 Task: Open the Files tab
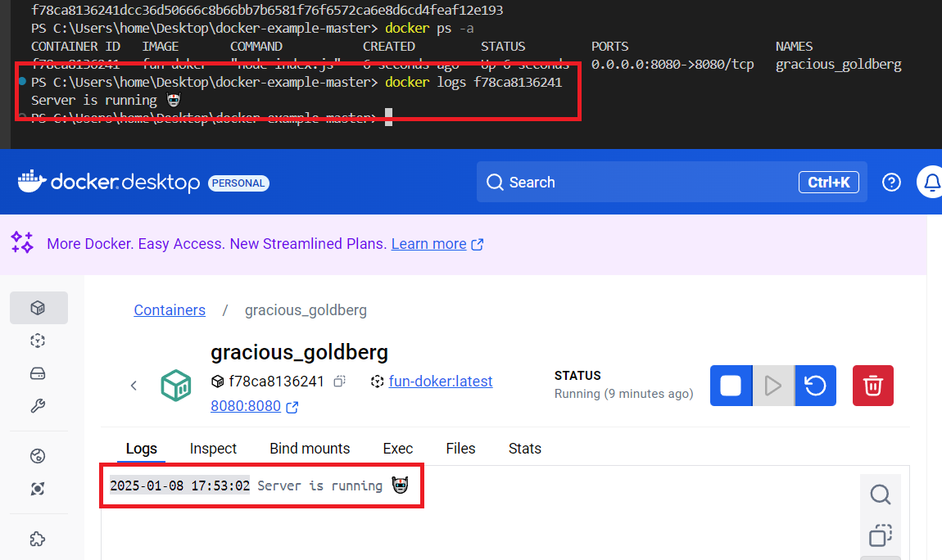pyautogui.click(x=460, y=449)
